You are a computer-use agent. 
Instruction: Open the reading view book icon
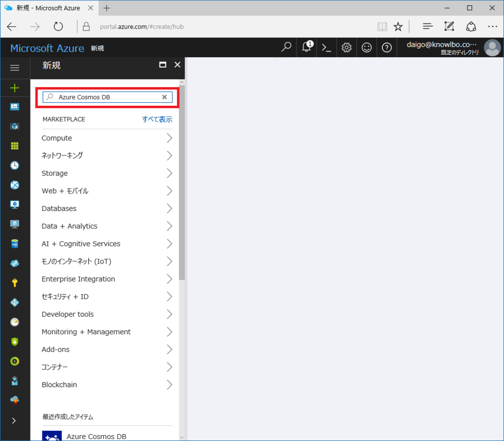point(382,27)
